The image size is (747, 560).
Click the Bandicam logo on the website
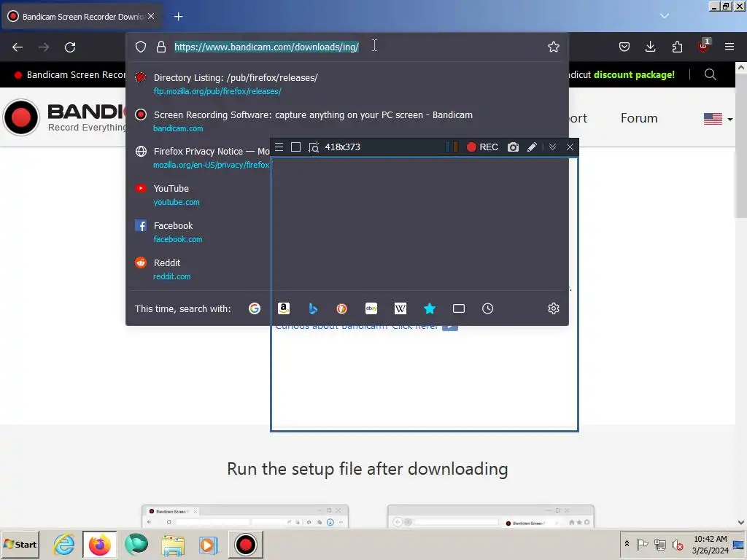pos(64,117)
